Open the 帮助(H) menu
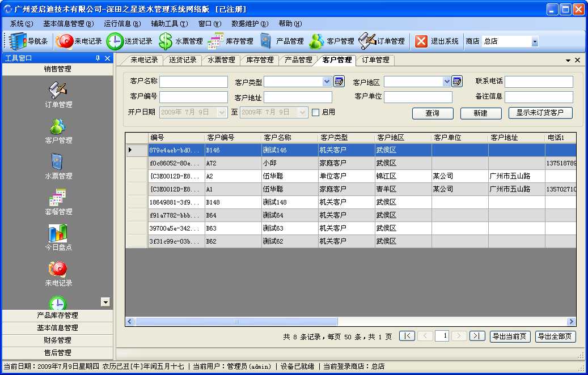588x375 pixels. 290,24
